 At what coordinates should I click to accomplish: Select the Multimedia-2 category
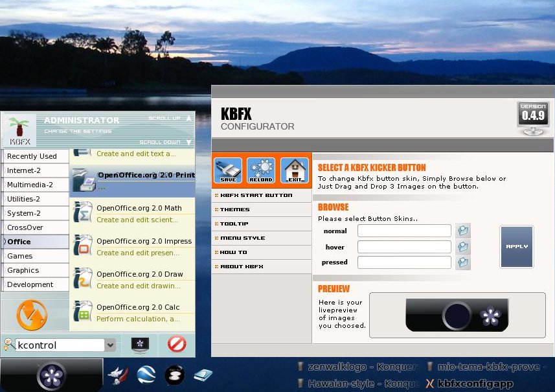35,185
